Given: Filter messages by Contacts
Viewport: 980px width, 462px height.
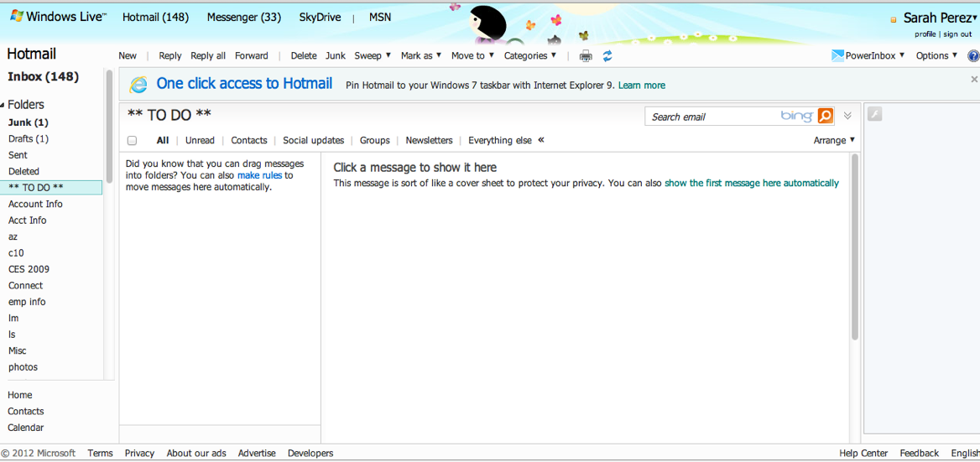Looking at the screenshot, I should (x=248, y=141).
